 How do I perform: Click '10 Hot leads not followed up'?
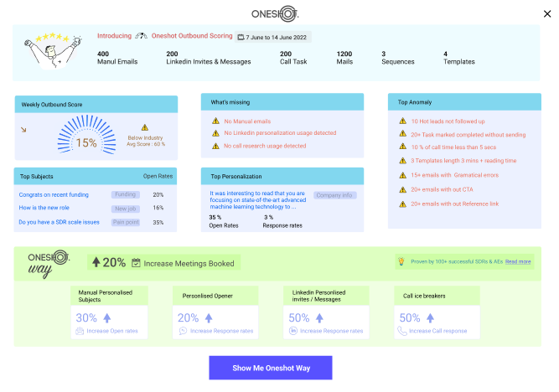coord(448,121)
